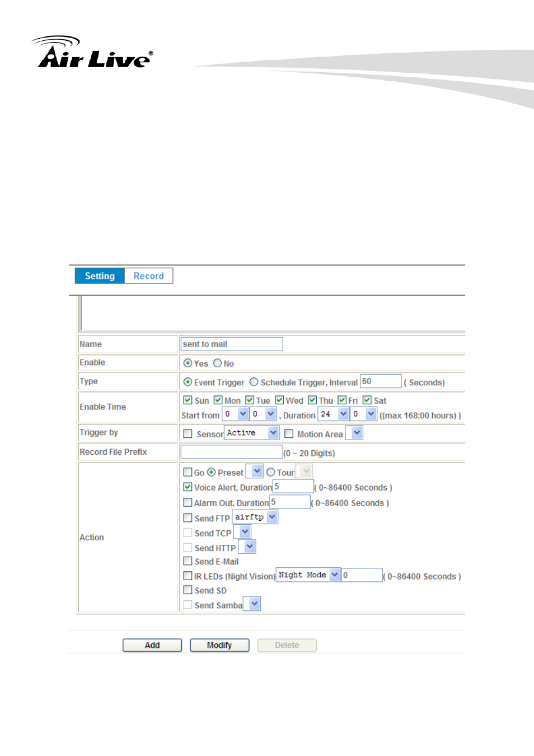Click the IR LEDs seconds field
Image resolution: width=534 pixels, height=756 pixels.
[362, 575]
